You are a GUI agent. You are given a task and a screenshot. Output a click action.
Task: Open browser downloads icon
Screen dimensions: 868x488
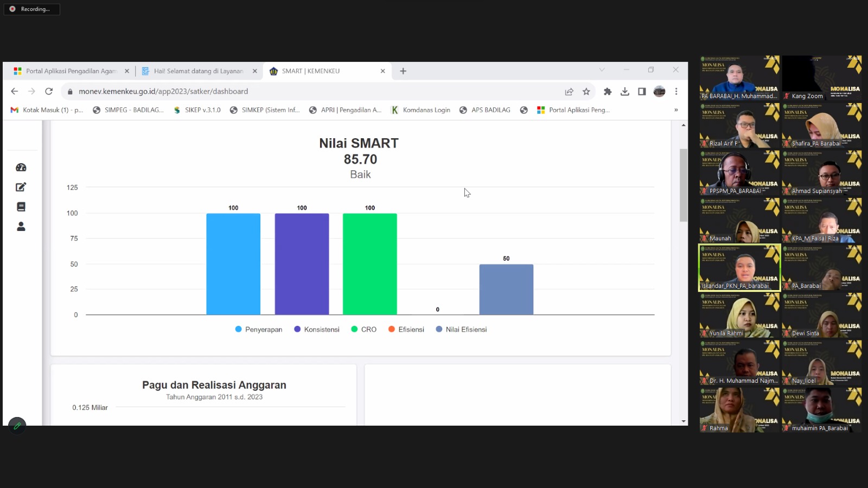[x=625, y=92]
